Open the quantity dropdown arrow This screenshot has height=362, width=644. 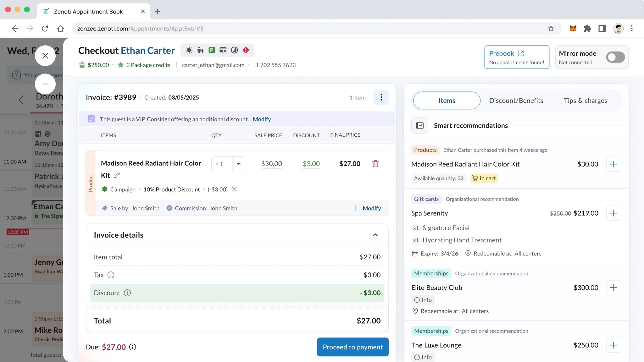[239, 164]
